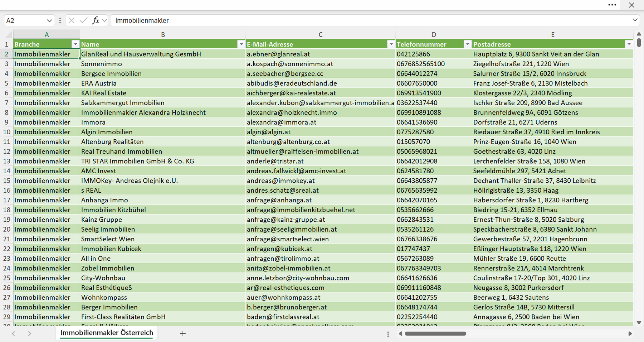Viewport: 644px width, 342px height.
Task: Select the Immobilienmakler Österreich sheet tab
Action: (x=107, y=333)
